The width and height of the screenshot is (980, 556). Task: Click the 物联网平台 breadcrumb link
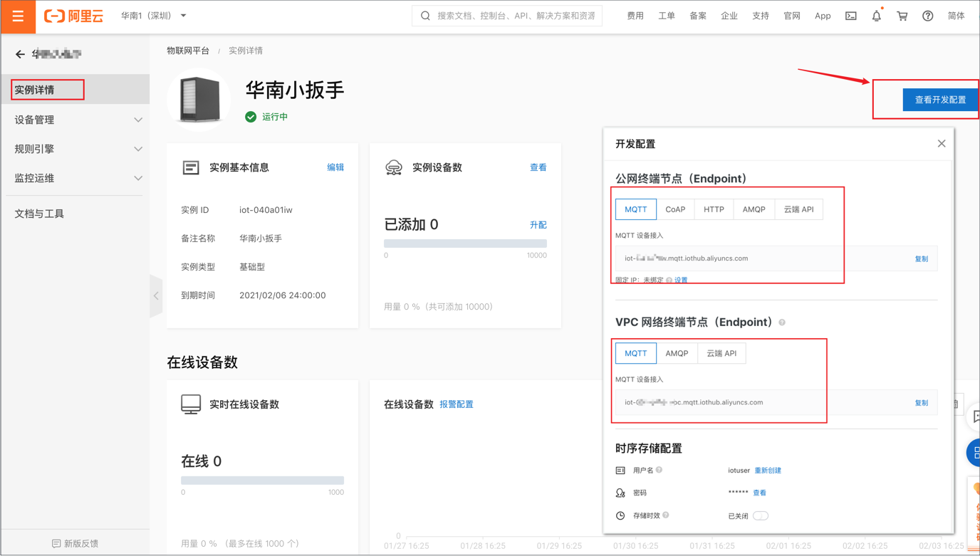tap(188, 51)
